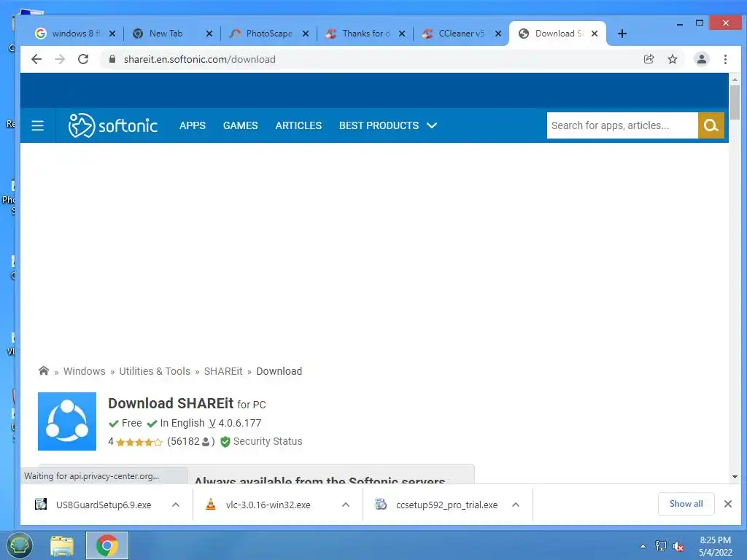This screenshot has width=747, height=560.
Task: Click the forward navigation arrow
Action: [60, 59]
